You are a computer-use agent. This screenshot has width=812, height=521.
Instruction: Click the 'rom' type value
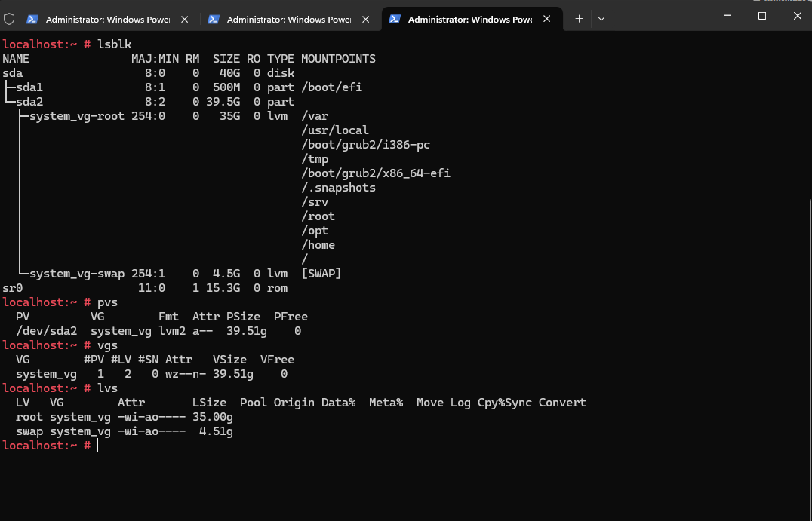(x=277, y=288)
